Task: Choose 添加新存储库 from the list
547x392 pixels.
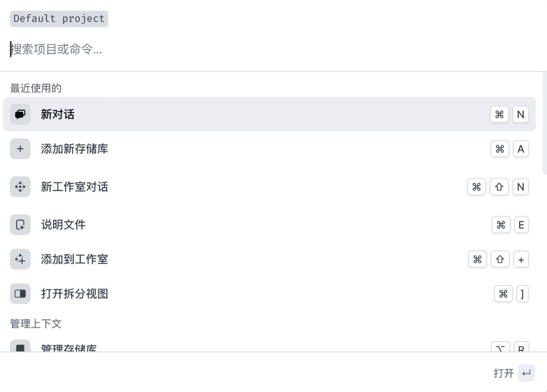Action: pos(74,148)
